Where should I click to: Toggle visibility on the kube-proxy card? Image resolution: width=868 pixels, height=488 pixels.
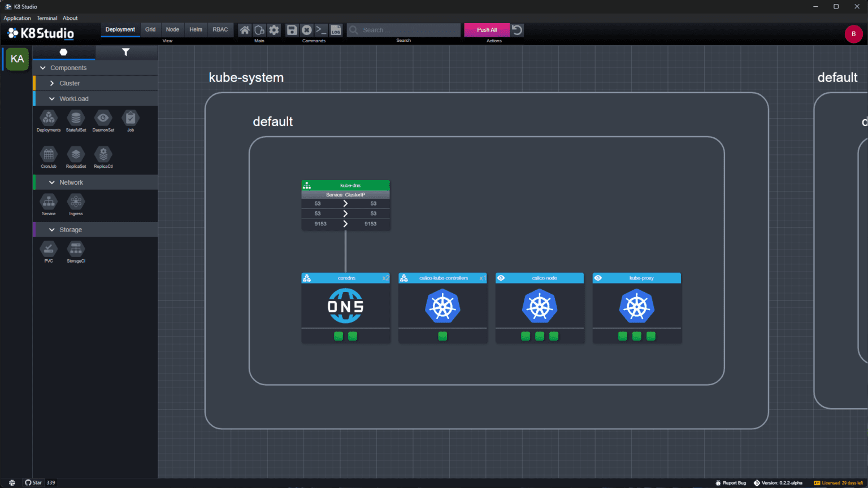[x=598, y=277]
